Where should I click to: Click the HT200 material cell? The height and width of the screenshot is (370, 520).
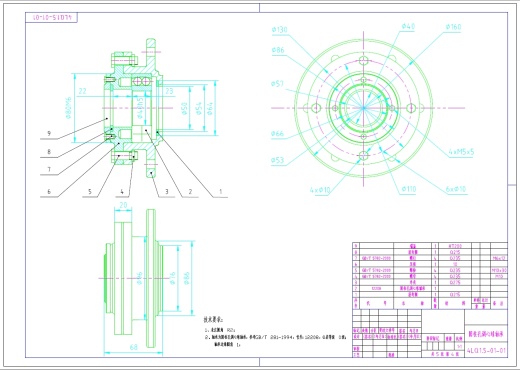(x=455, y=246)
